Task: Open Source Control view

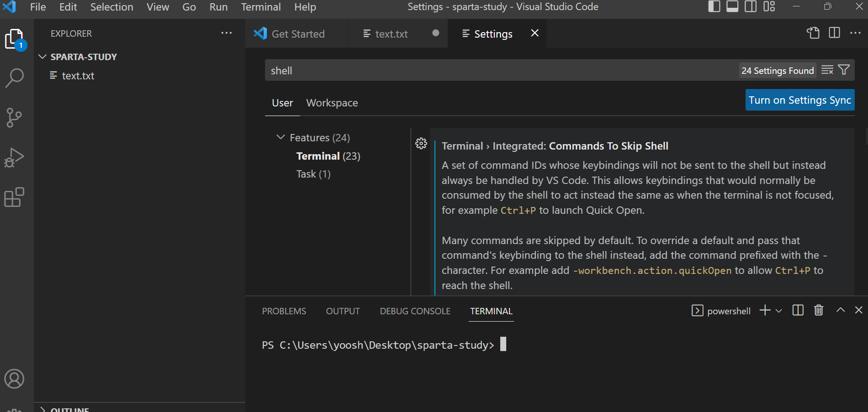Action: click(x=15, y=118)
